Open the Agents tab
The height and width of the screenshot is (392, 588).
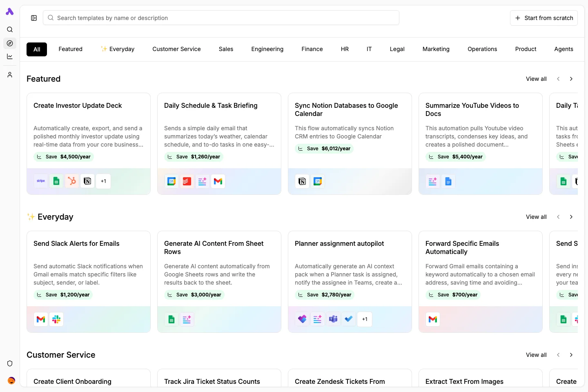pos(563,49)
